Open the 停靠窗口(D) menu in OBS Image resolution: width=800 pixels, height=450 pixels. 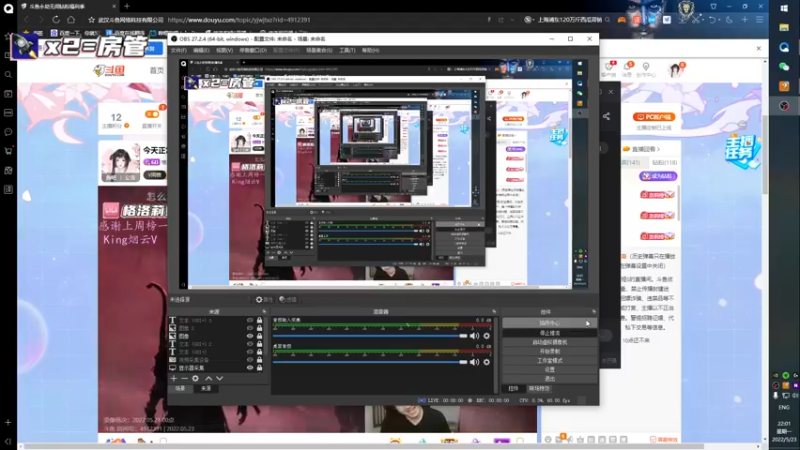click(253, 51)
